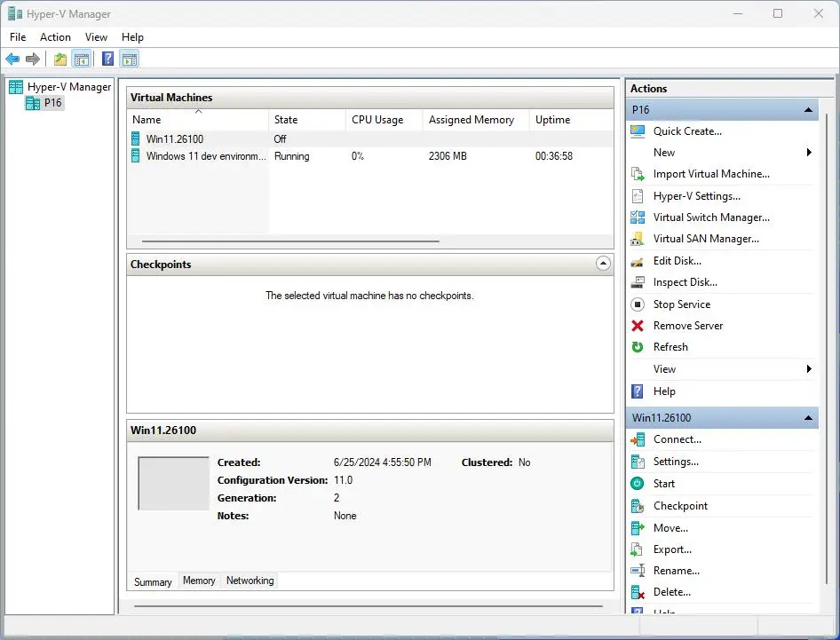Image resolution: width=840 pixels, height=640 pixels.
Task: Collapse the Win11.26100 actions section
Action: [808, 418]
